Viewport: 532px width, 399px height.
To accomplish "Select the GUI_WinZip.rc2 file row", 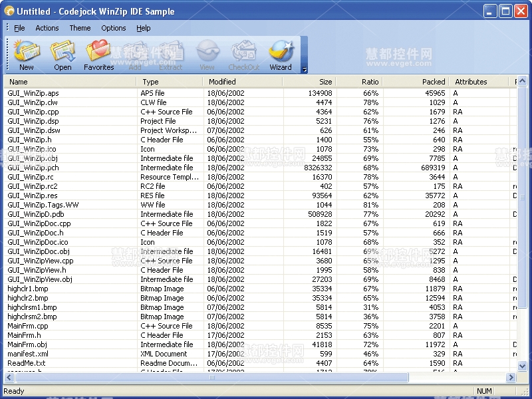I will (x=261, y=186).
